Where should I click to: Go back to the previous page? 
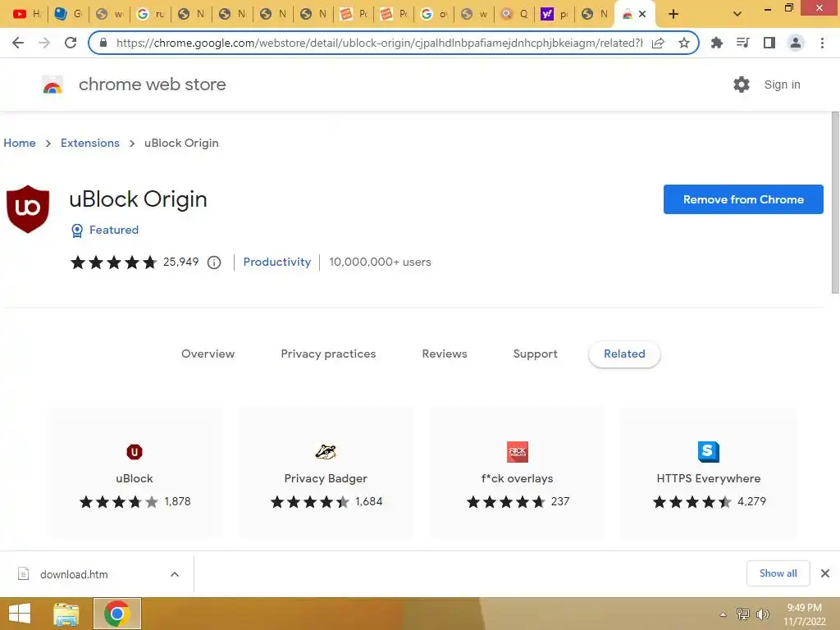[x=18, y=43]
